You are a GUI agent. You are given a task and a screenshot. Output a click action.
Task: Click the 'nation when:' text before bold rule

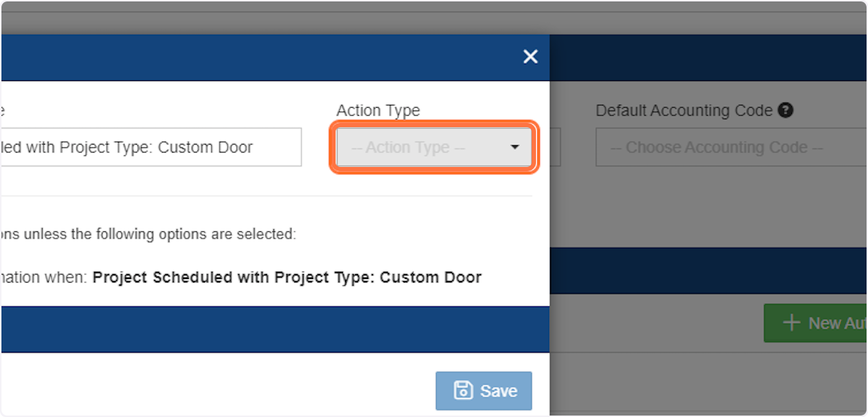coord(43,278)
